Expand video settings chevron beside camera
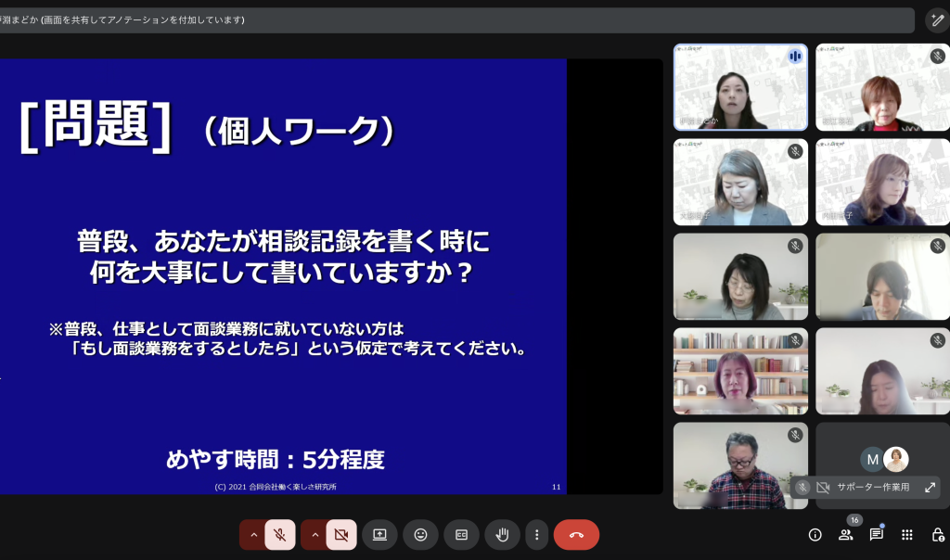Viewport: 950px width, 560px height. (x=315, y=535)
